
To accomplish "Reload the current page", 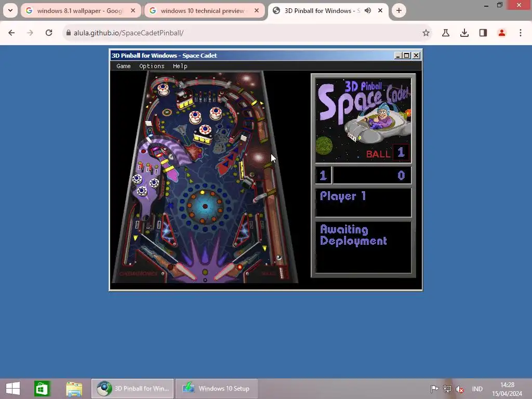I will coord(49,33).
